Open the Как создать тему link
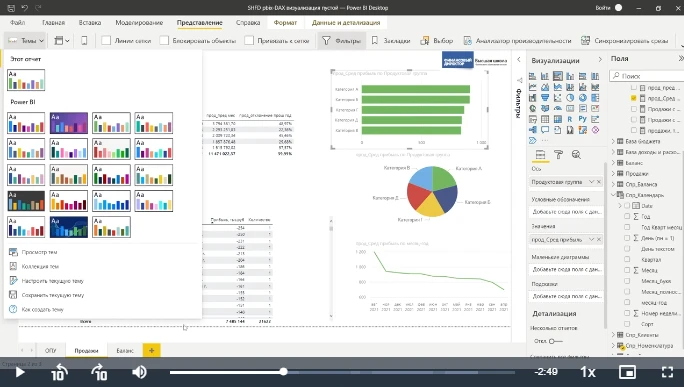Screen dimensions: 684x387 [x=37, y=310]
